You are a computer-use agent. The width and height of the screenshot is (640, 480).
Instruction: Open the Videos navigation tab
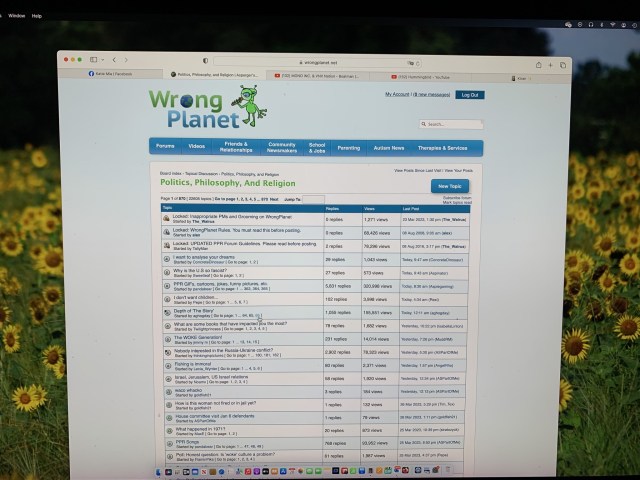(x=196, y=147)
